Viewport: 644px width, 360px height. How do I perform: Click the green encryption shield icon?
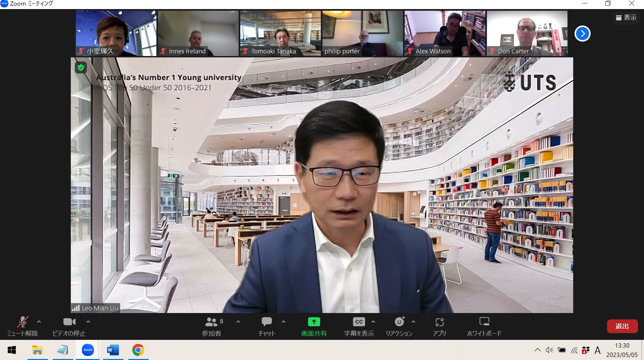tap(81, 67)
